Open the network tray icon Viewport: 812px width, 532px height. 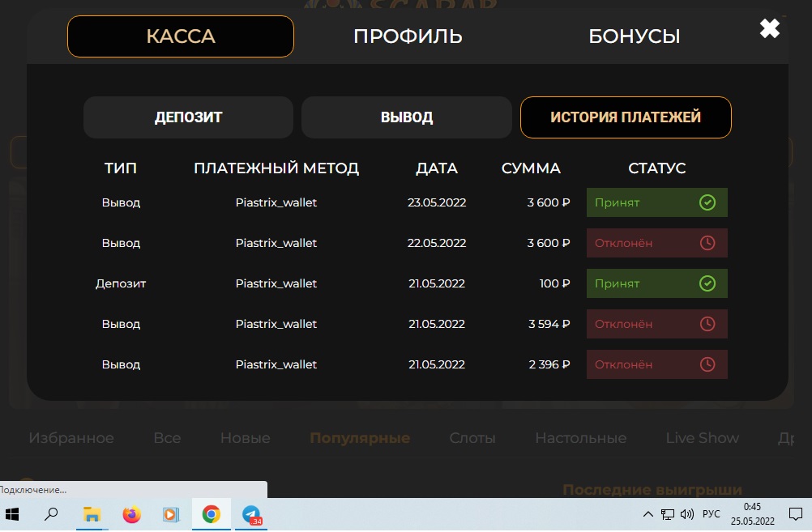[668, 514]
